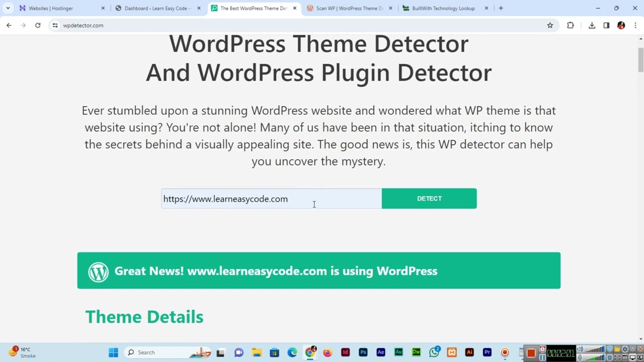Screen dimensions: 644x362
Task: Close the BuiltWith Technology Lookup tab
Action: pos(487,8)
